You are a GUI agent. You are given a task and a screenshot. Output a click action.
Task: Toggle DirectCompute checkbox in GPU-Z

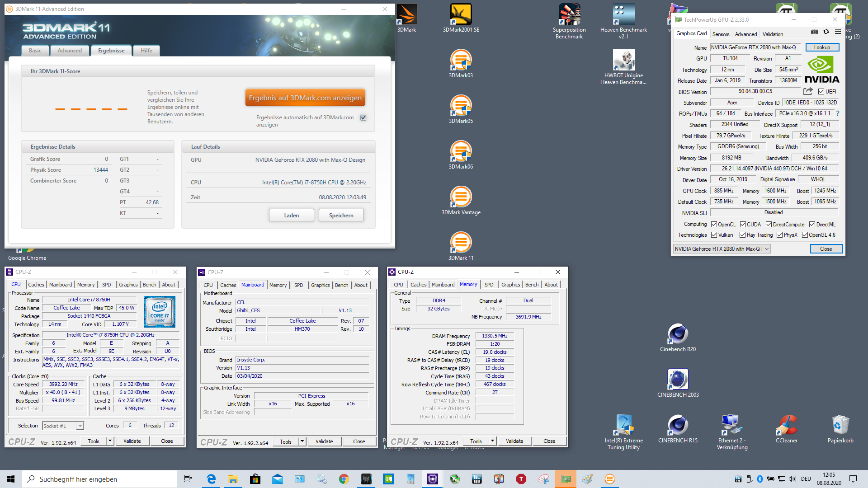769,225
